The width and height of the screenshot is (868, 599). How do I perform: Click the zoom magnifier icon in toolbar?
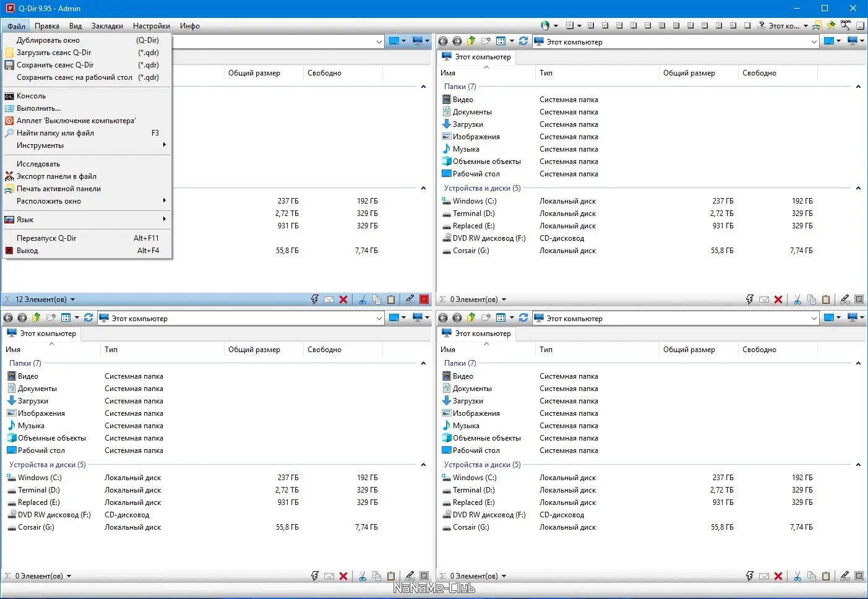click(845, 25)
